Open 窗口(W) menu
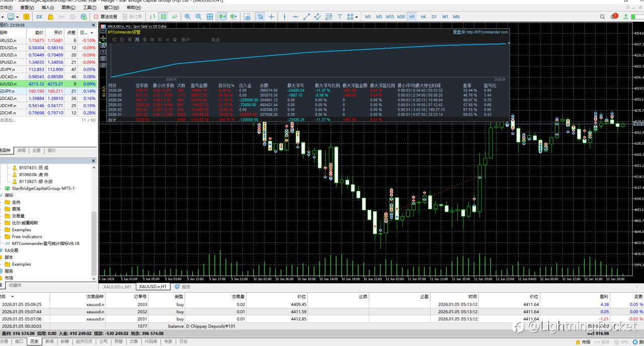Screen dimensions: 644x346 coord(112,8)
